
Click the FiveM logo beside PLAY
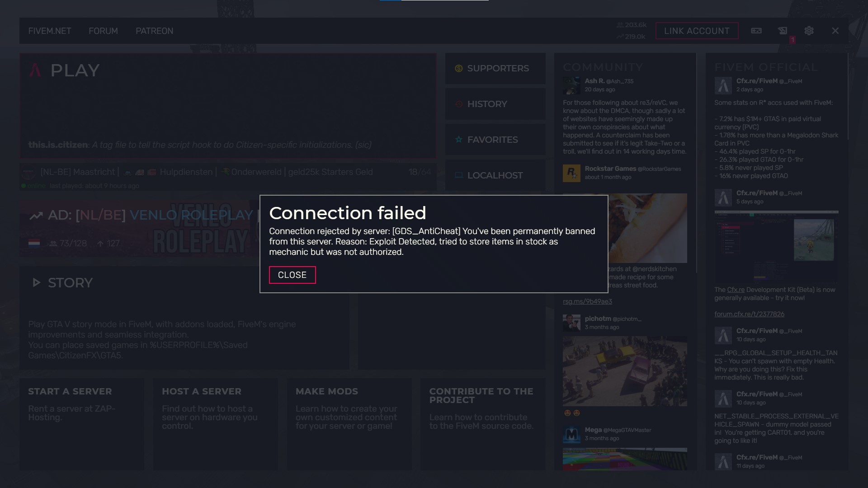(x=35, y=70)
